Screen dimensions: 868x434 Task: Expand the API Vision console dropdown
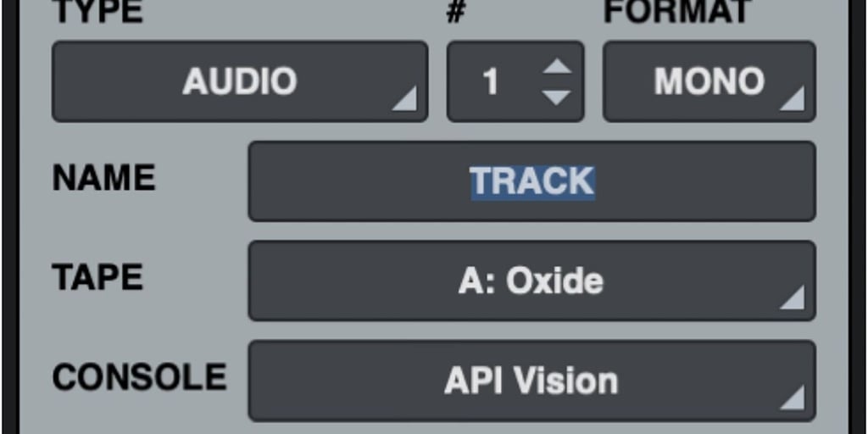pos(532,381)
